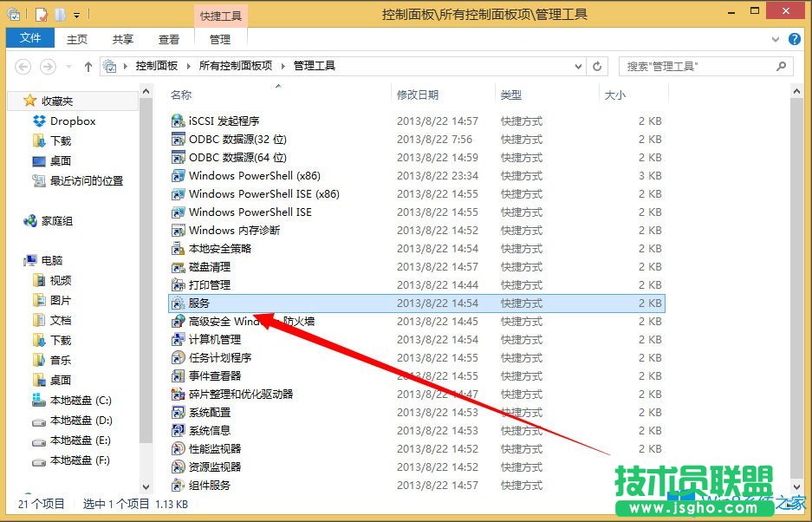
Task: Click the Help question mark icon
Action: pos(795,38)
